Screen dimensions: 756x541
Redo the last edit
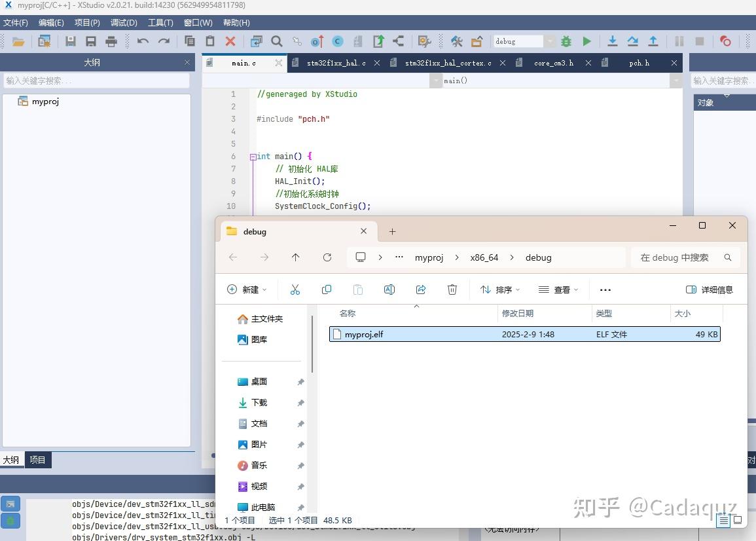[164, 41]
